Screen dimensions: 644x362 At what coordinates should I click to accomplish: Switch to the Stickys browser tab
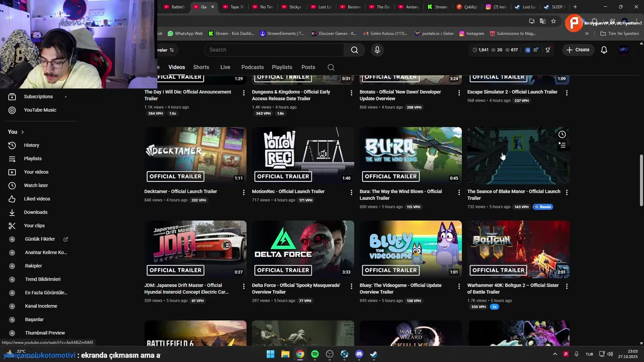click(x=290, y=7)
